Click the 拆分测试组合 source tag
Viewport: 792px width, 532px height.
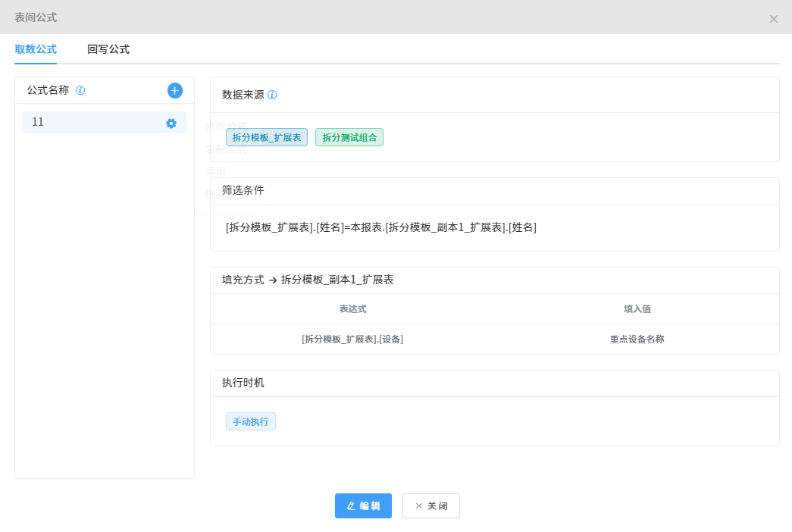click(349, 137)
